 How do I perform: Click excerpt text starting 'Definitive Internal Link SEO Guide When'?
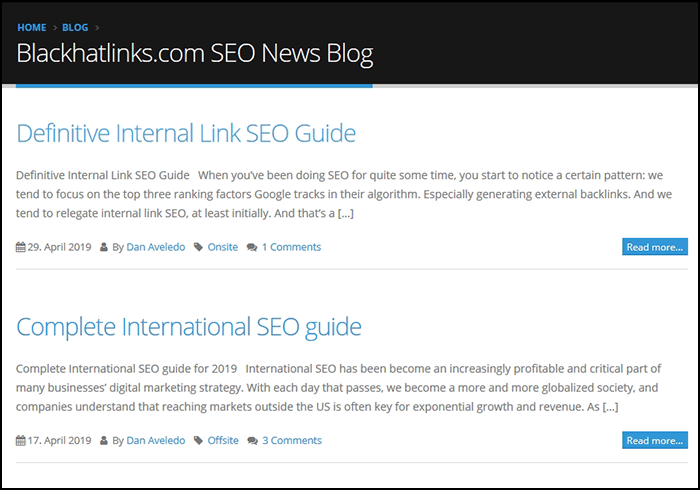344,194
